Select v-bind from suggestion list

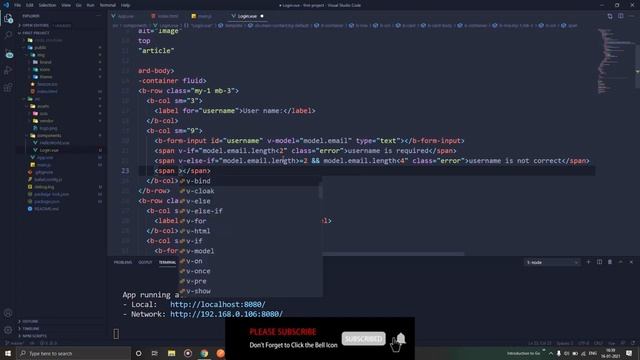point(250,181)
